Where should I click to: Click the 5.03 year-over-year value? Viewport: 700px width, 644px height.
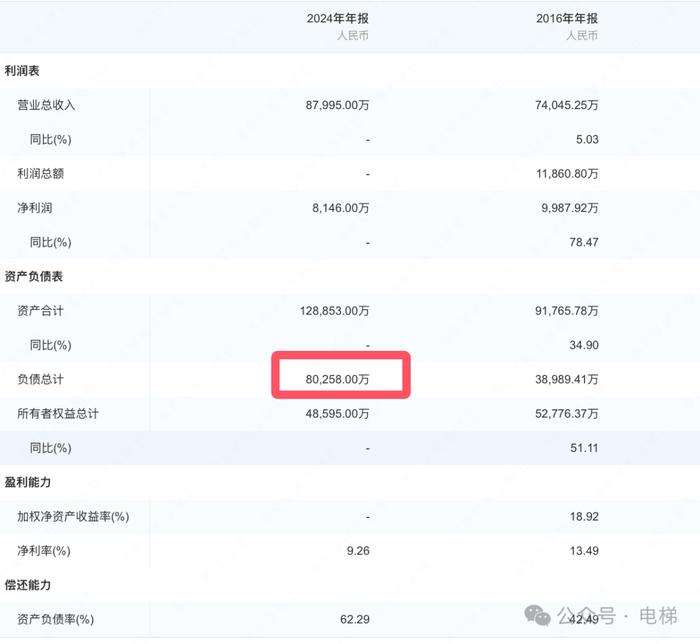click(x=587, y=139)
